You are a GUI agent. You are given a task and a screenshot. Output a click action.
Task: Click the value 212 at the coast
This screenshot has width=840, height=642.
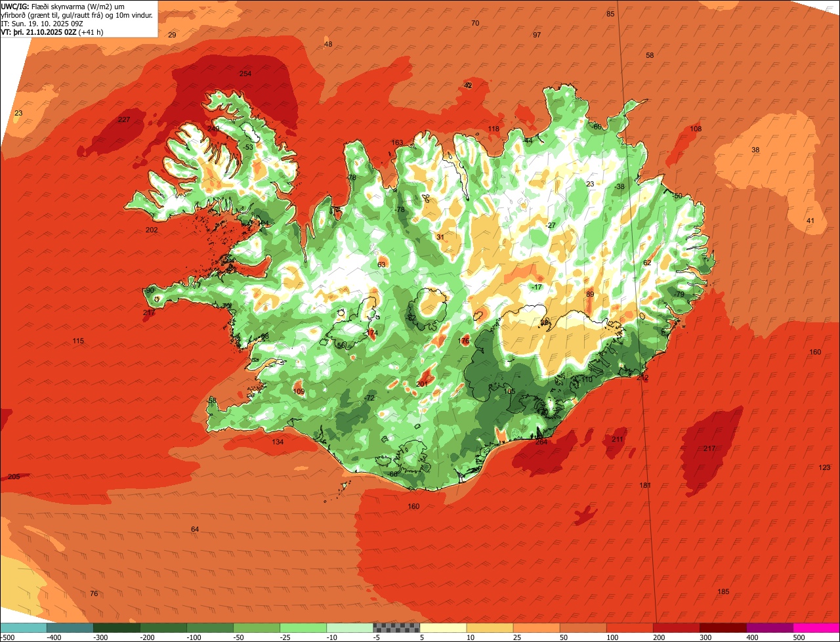pos(642,377)
